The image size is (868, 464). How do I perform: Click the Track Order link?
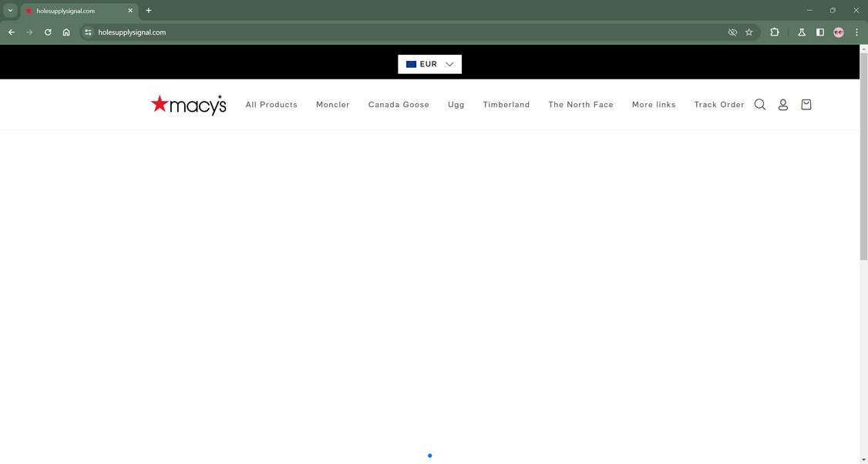(x=718, y=104)
